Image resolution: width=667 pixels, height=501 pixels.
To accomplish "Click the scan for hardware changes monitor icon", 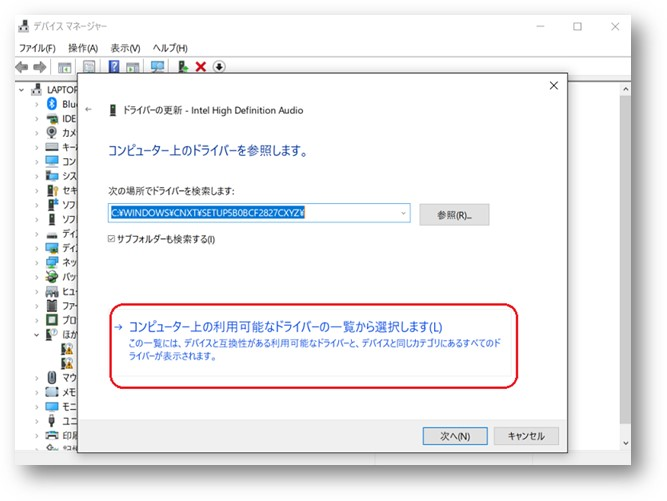I will 157,66.
